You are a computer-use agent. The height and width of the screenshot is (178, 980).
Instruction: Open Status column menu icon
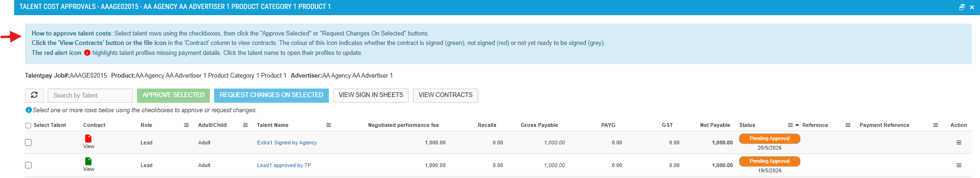pos(790,125)
